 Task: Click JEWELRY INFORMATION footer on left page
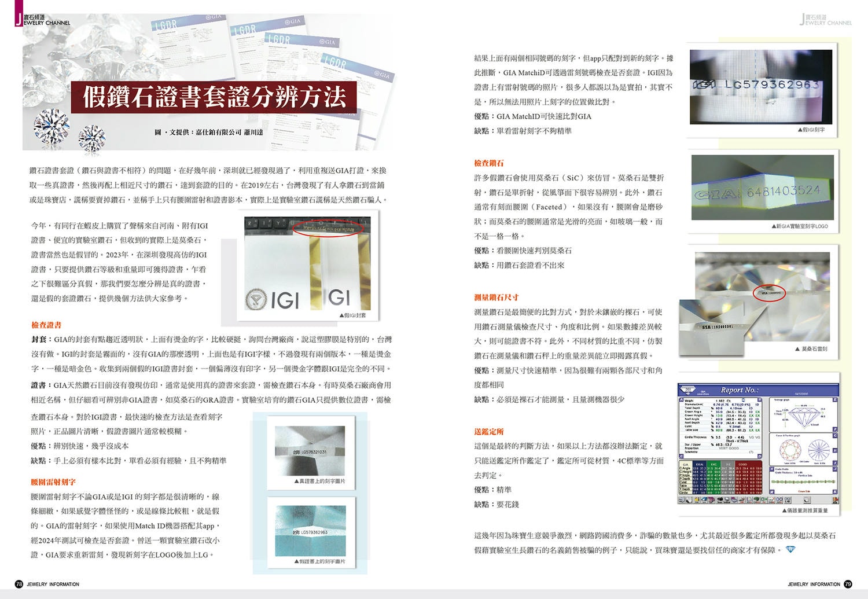(x=53, y=585)
